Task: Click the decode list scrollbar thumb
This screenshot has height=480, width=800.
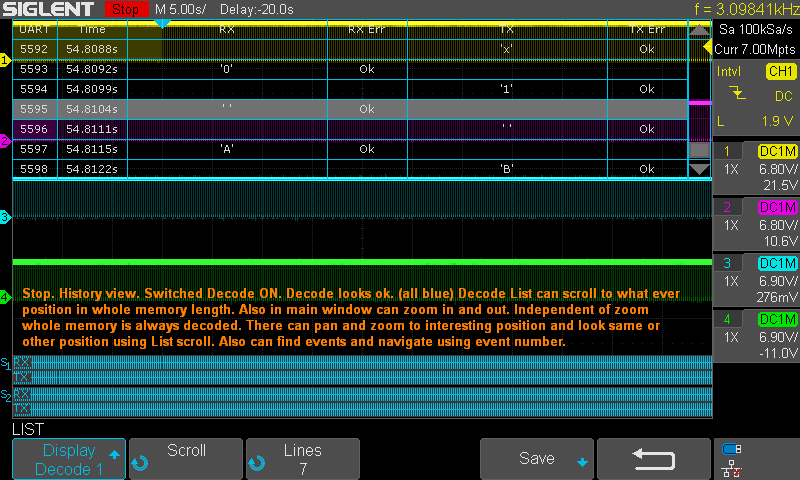Action: point(699,150)
